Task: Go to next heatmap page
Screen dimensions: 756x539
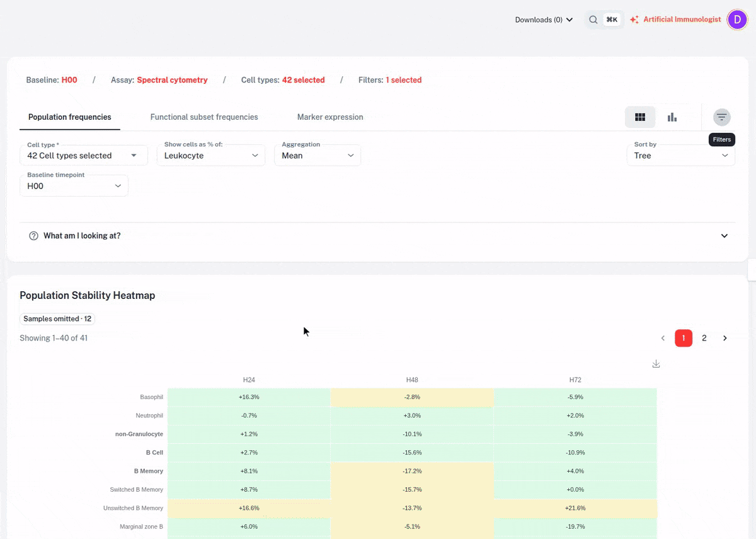Action: (x=725, y=338)
